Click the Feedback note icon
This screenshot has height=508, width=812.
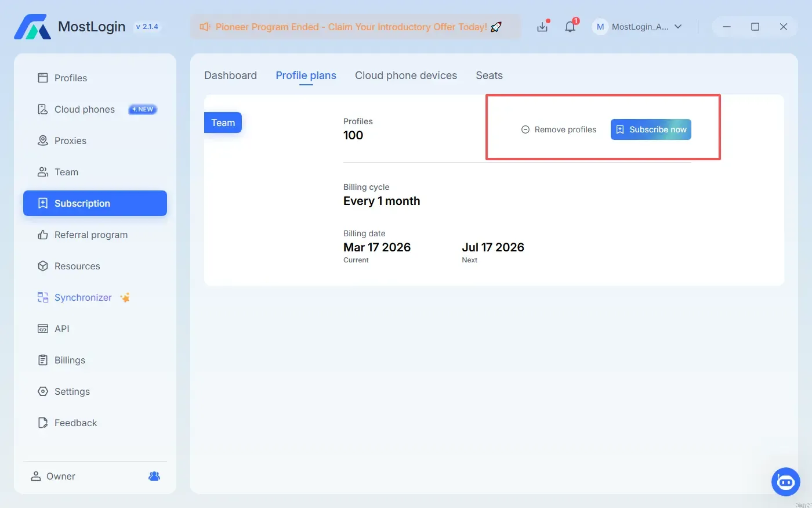point(43,423)
